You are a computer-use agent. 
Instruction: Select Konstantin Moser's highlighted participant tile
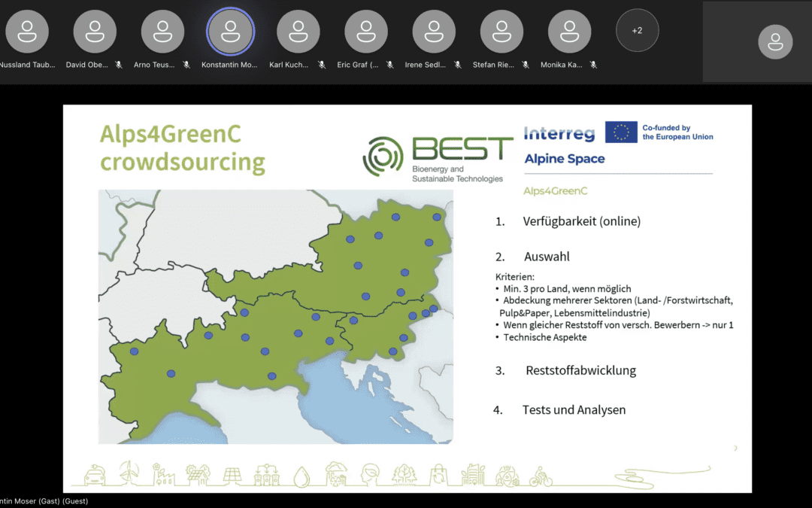[231, 31]
